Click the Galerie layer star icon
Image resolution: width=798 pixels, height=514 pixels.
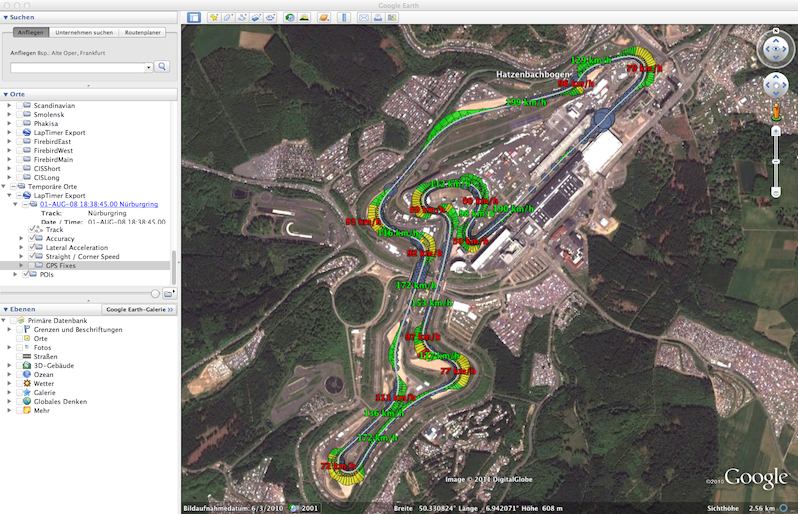click(x=27, y=392)
